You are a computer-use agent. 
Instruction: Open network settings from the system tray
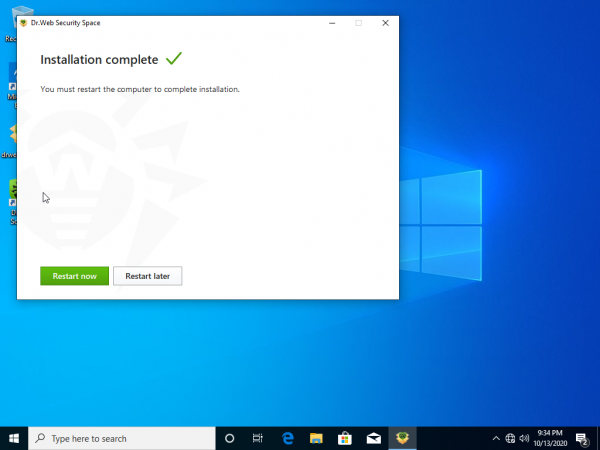pos(510,438)
